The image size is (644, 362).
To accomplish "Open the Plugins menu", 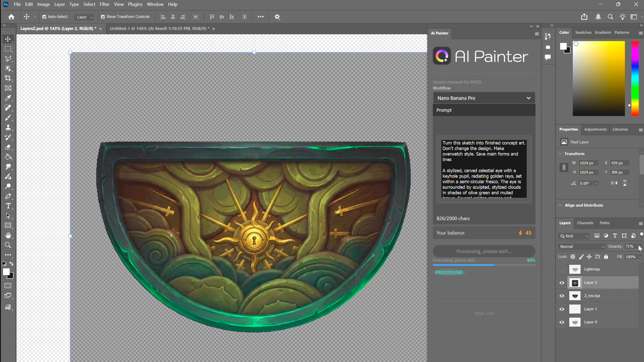I will click(x=135, y=4).
